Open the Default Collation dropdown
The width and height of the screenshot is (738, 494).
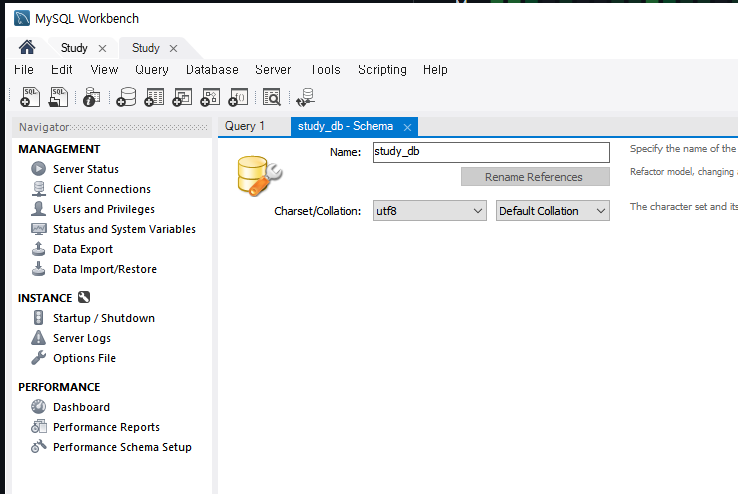click(x=553, y=211)
